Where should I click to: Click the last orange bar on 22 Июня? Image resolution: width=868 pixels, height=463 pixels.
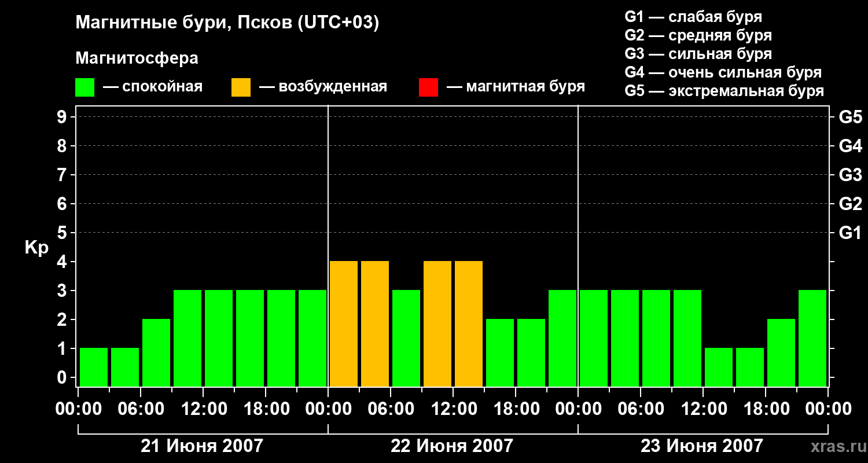(x=469, y=324)
